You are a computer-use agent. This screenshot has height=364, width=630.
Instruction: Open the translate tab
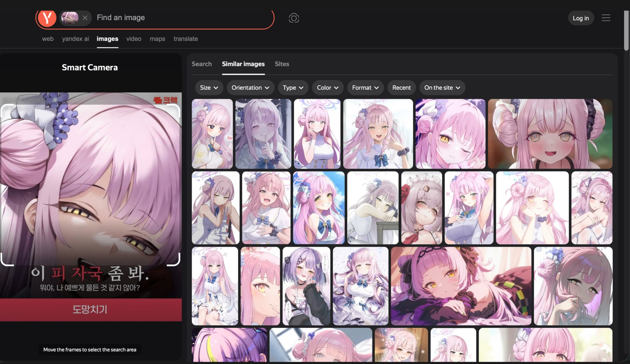[185, 39]
